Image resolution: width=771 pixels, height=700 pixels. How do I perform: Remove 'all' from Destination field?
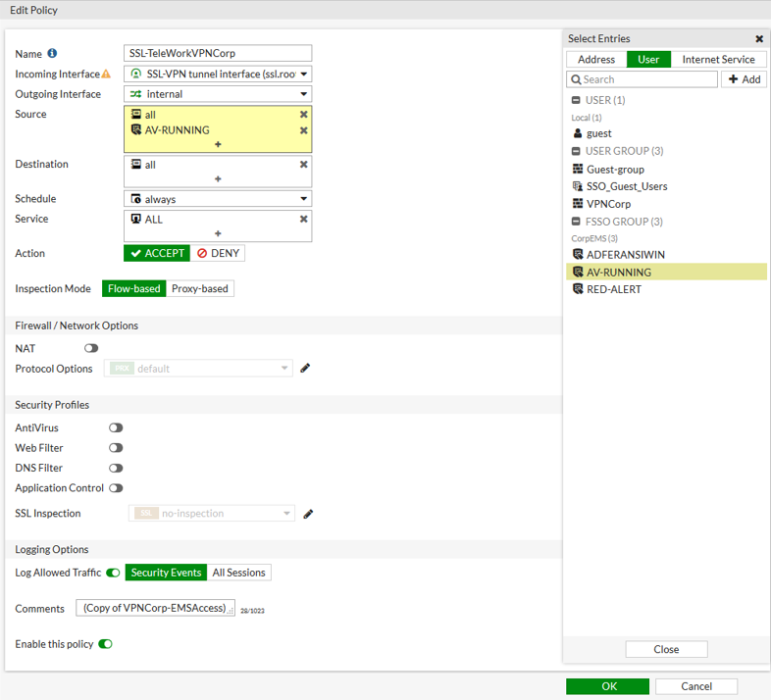304,164
